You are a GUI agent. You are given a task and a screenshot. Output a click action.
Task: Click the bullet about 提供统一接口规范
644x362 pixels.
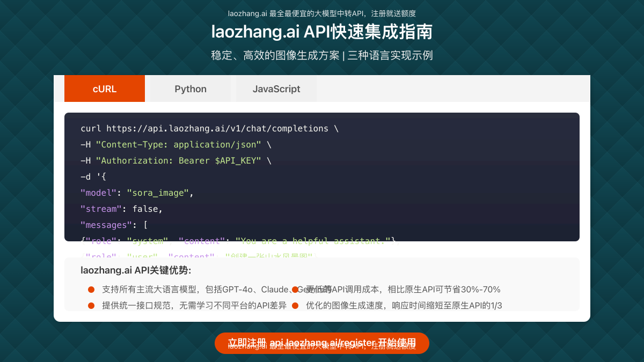point(187,306)
